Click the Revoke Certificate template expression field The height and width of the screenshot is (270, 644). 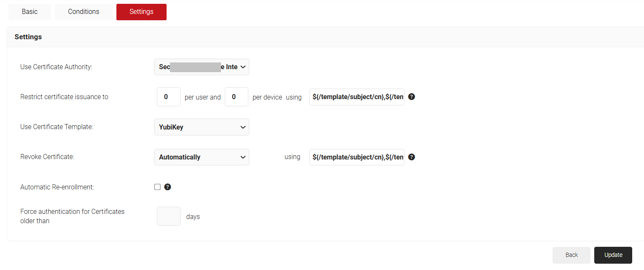click(357, 157)
